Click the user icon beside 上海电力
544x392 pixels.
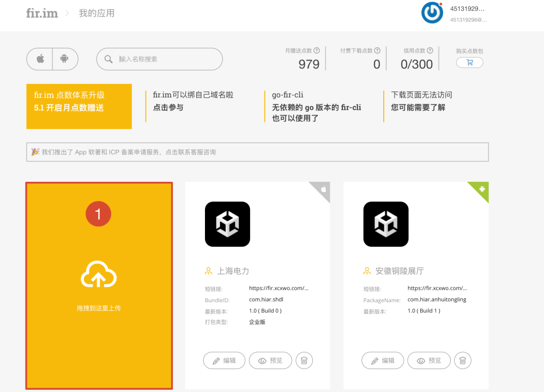pos(209,271)
